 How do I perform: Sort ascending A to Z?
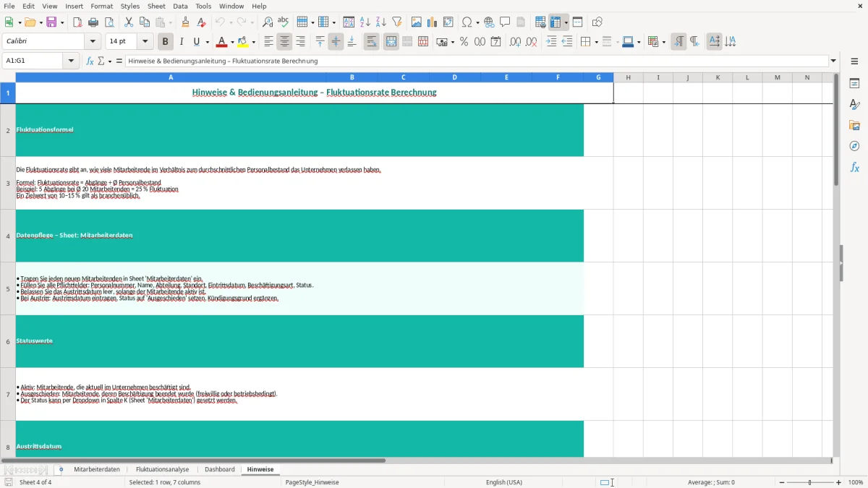365,22
